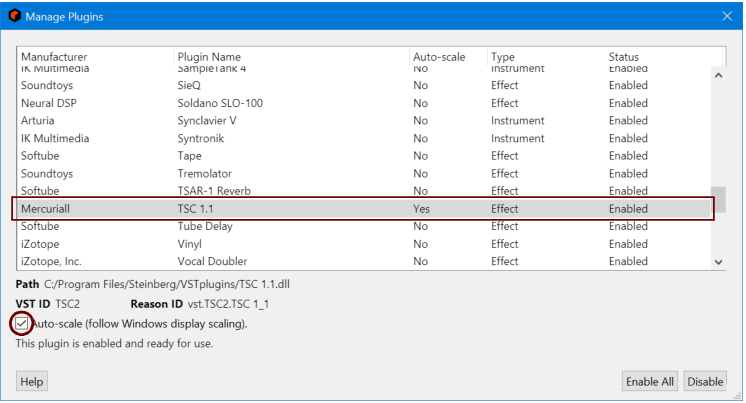Click the scrollbar up arrow

pyautogui.click(x=718, y=76)
